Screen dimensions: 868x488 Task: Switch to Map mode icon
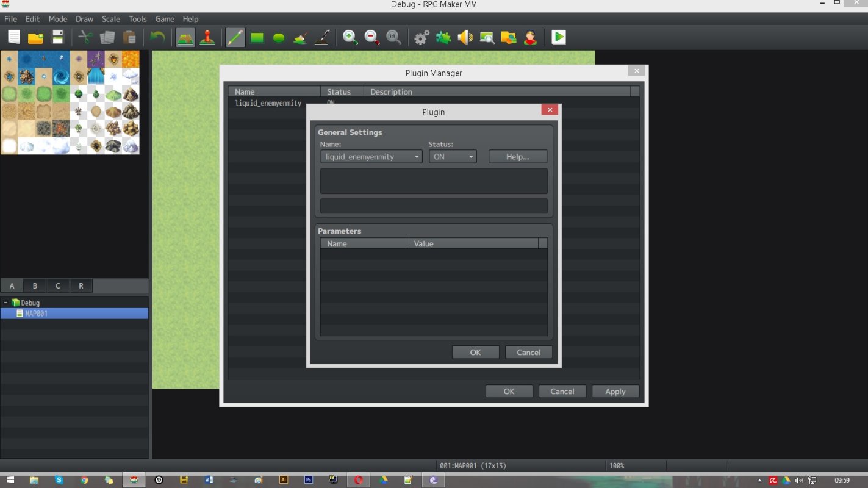[x=185, y=37]
